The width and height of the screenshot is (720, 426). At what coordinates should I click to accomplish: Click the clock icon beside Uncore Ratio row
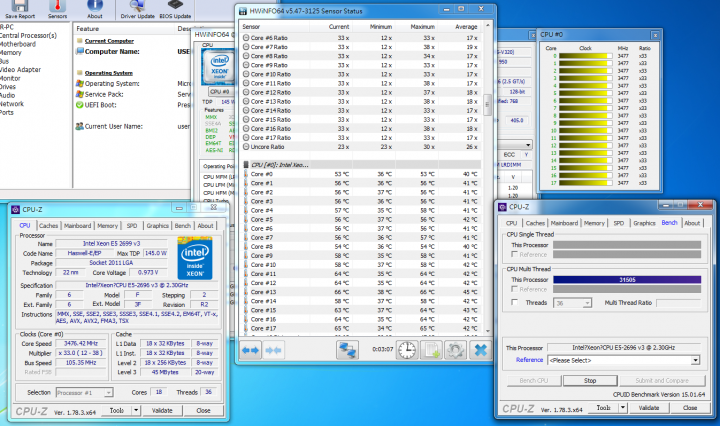tap(246, 147)
